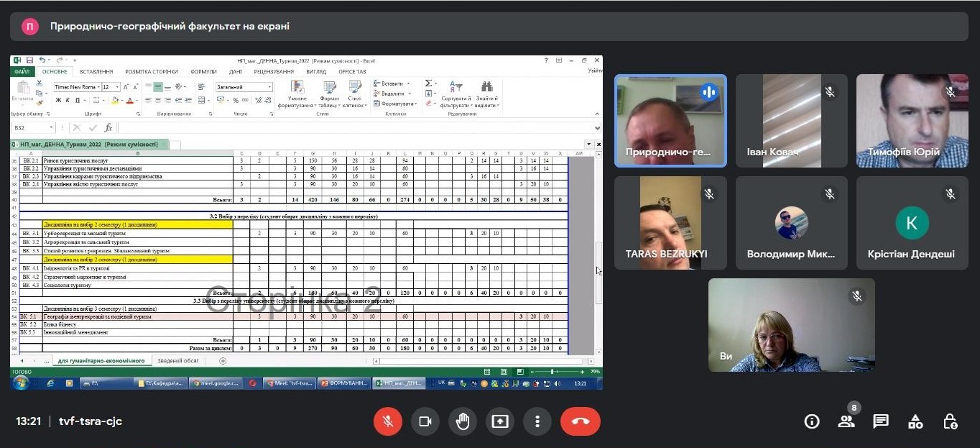This screenshot has width=980, height=448.
Task: Open the Excel ФАЙЛ tab
Action: coord(22,72)
